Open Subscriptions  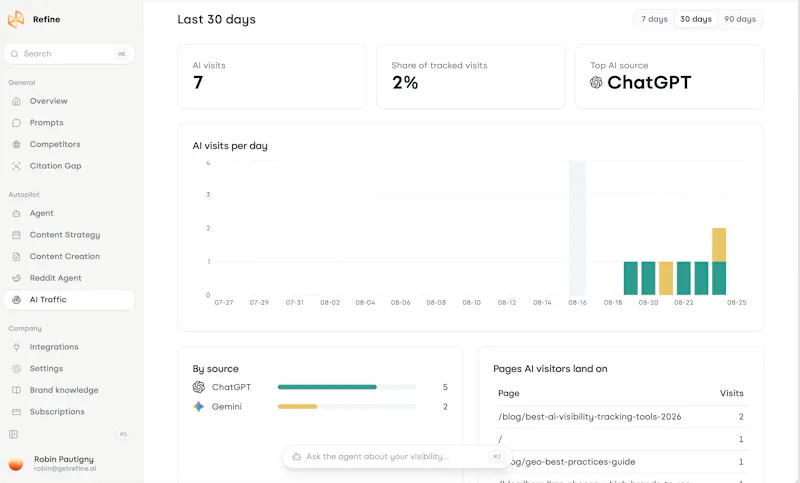click(69, 412)
